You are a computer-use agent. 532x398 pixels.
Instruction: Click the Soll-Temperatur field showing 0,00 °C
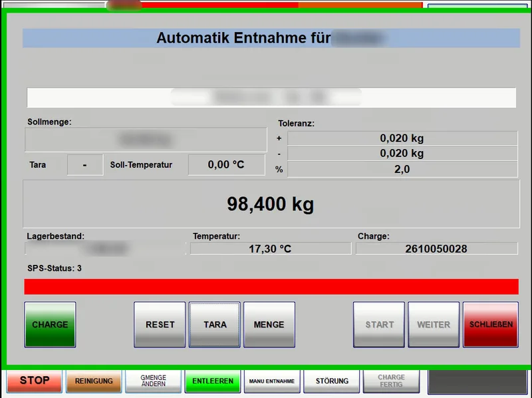pyautogui.click(x=226, y=164)
